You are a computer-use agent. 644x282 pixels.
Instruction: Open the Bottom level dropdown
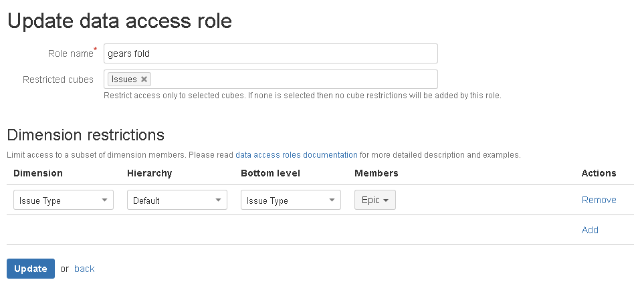tap(291, 200)
